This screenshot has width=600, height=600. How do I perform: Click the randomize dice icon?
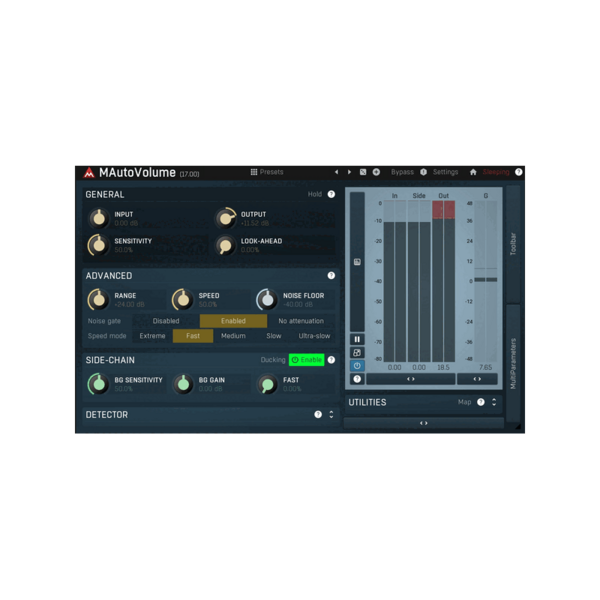coord(363,172)
